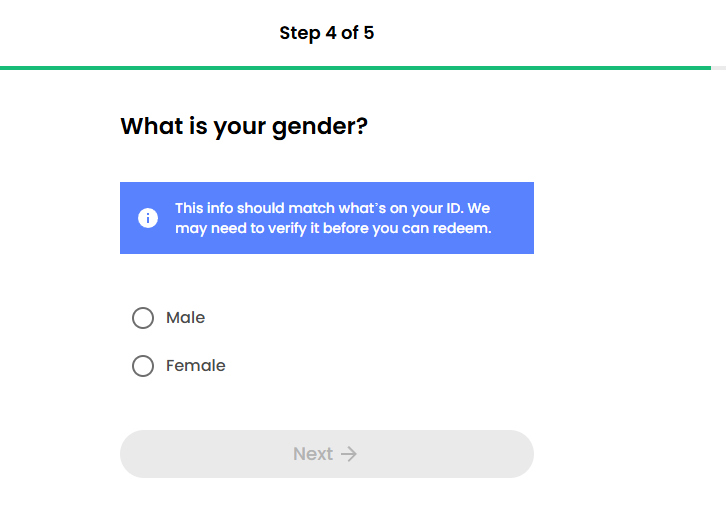Select the Male radio button
Image resolution: width=726 pixels, height=507 pixels.
click(143, 318)
